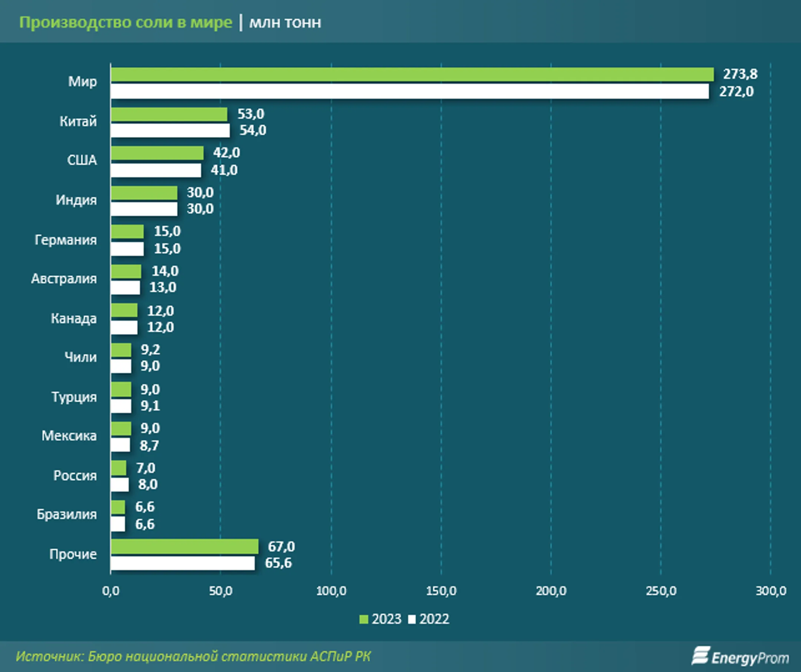Select the 'Чили' category label
The width and height of the screenshot is (801, 672).
80,357
